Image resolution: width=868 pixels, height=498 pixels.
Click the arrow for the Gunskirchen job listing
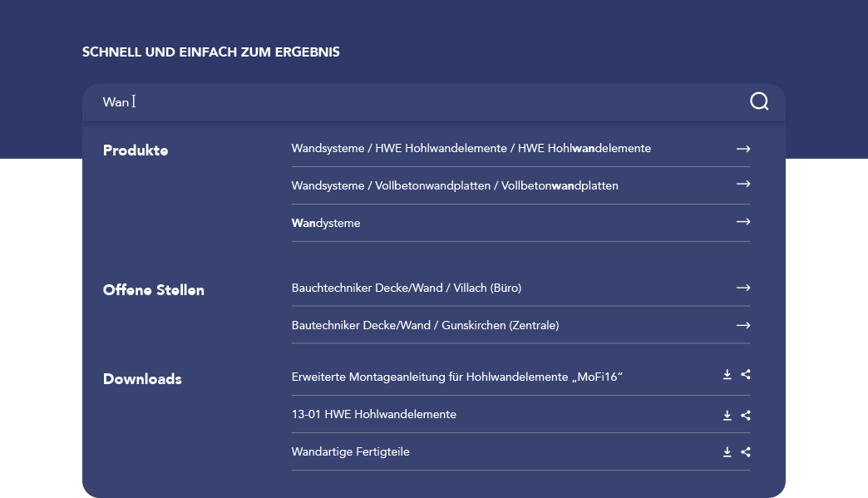[x=742, y=325]
